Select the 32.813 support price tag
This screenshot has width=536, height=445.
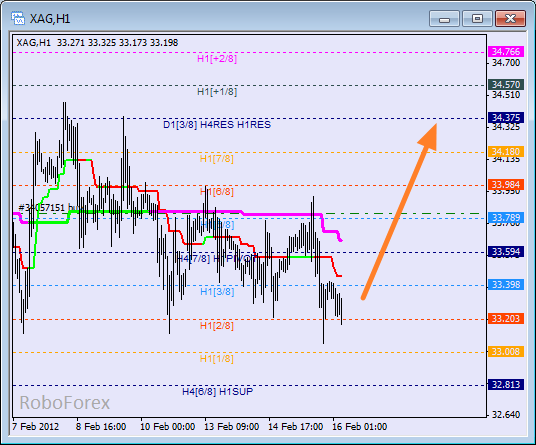pyautogui.click(x=506, y=385)
